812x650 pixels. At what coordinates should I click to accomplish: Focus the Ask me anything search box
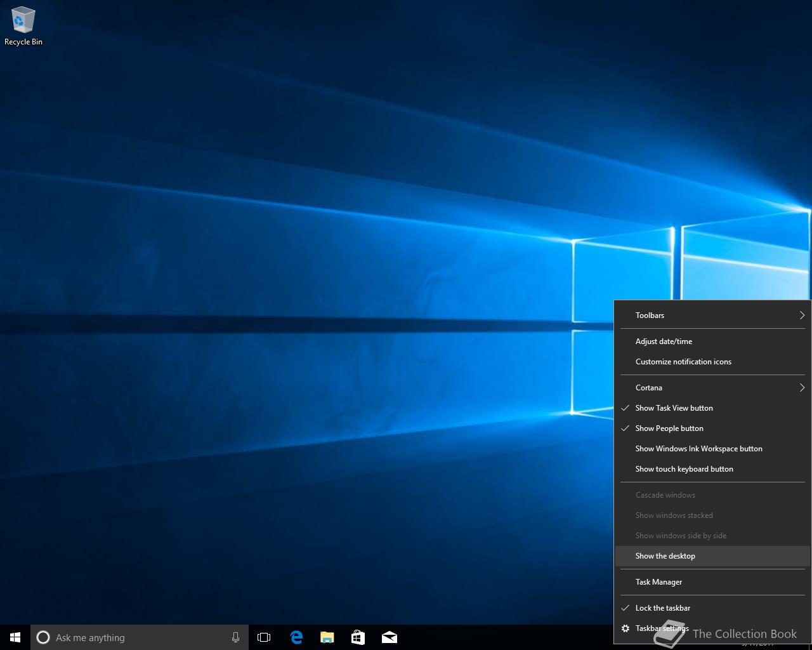coord(140,637)
